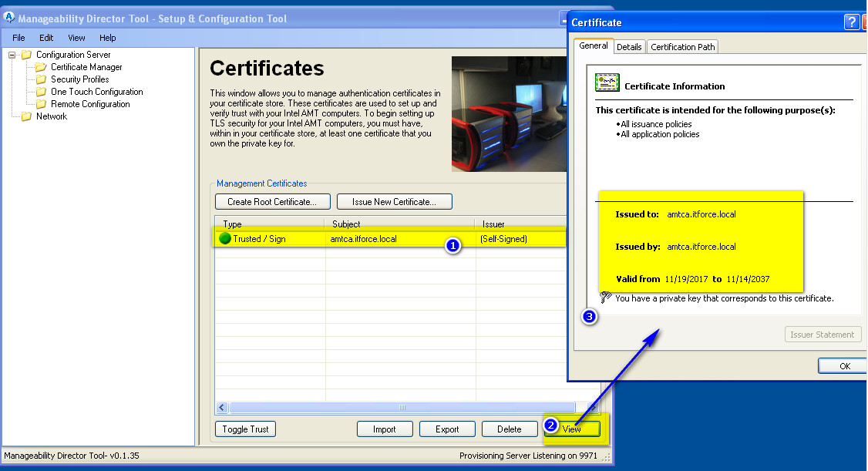Image resolution: width=868 pixels, height=471 pixels.
Task: Switch to the Certification Path tab
Action: click(682, 47)
